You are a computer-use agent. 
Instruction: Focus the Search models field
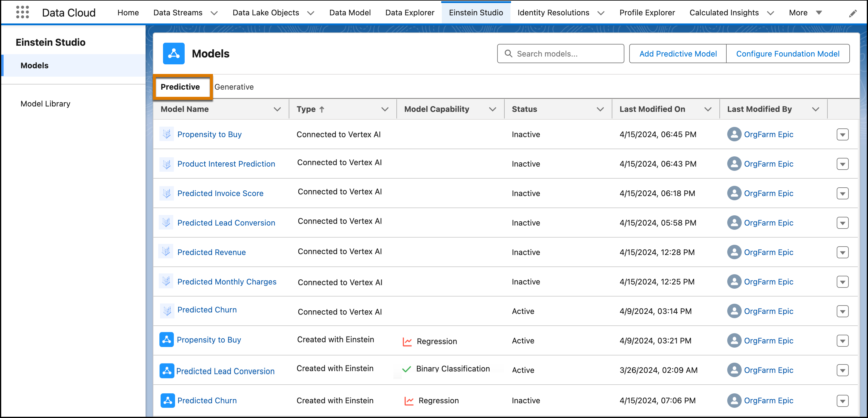(560, 54)
